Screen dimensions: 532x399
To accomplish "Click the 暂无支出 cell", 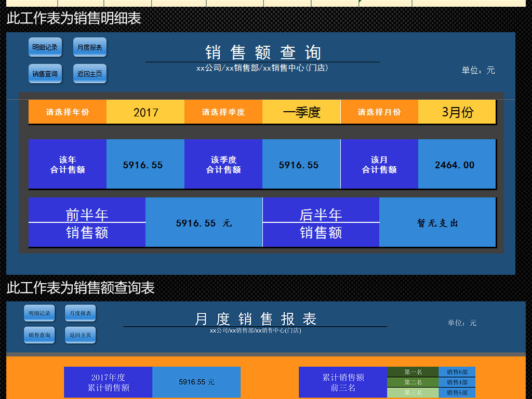I will point(437,222).
